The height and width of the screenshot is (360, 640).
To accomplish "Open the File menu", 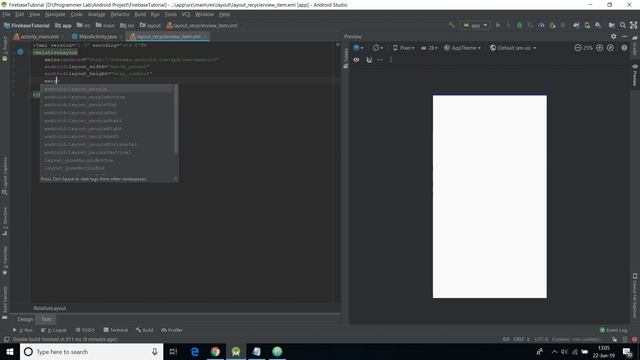I will click(x=7, y=14).
